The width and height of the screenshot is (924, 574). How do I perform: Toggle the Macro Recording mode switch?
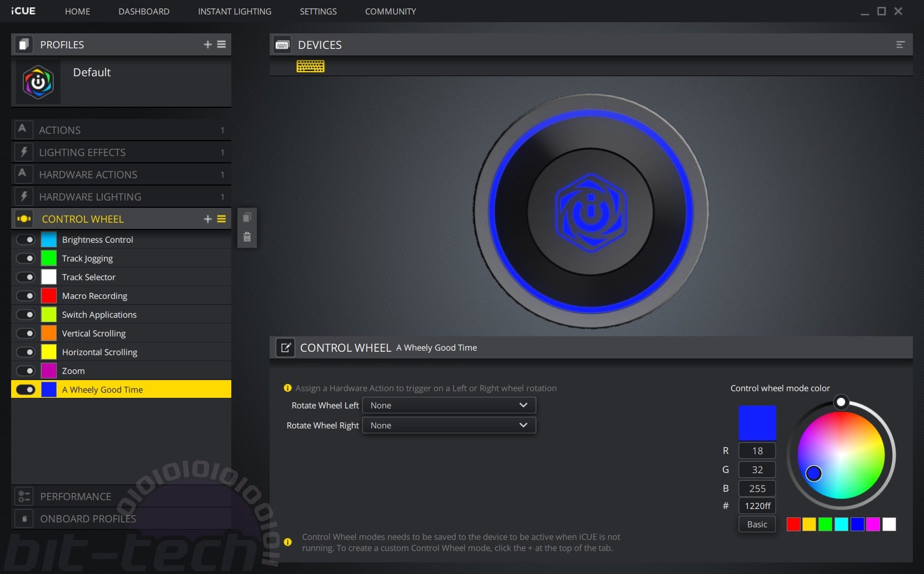coord(26,296)
